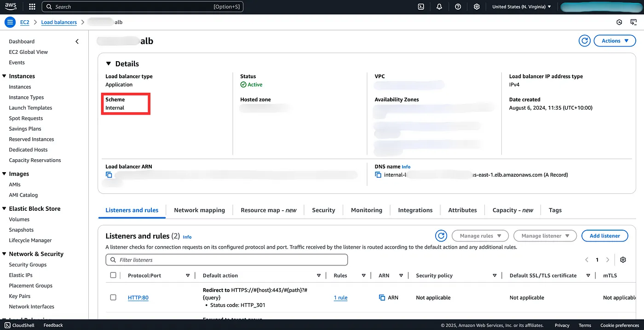Image resolution: width=644 pixels, height=330 pixels.
Task: Click the Feedback link in the footer
Action: coord(53,325)
